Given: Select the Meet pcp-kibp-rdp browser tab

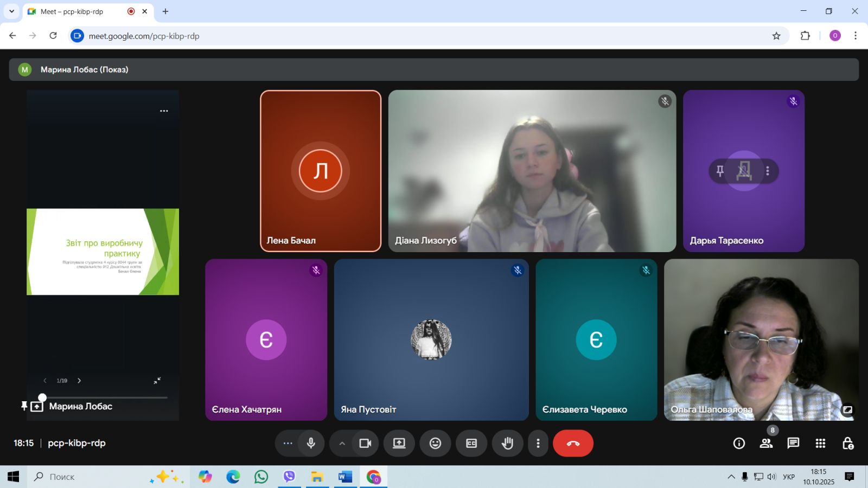Looking at the screenshot, I should [x=81, y=11].
